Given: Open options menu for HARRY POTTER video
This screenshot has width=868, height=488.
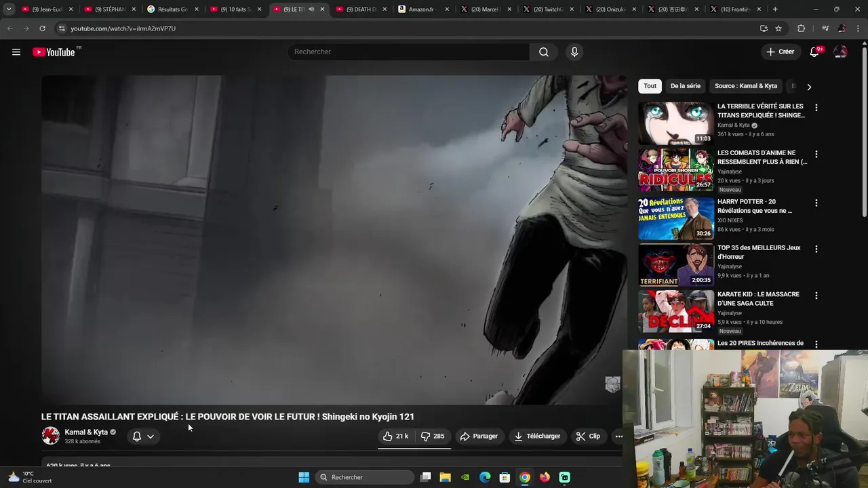Looking at the screenshot, I should 816,203.
